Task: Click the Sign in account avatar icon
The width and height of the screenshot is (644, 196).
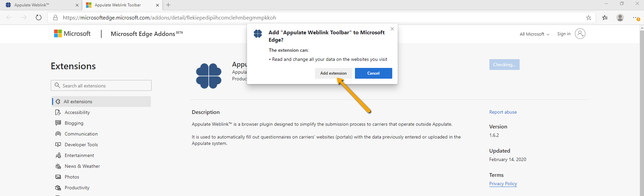Action: 580,34
